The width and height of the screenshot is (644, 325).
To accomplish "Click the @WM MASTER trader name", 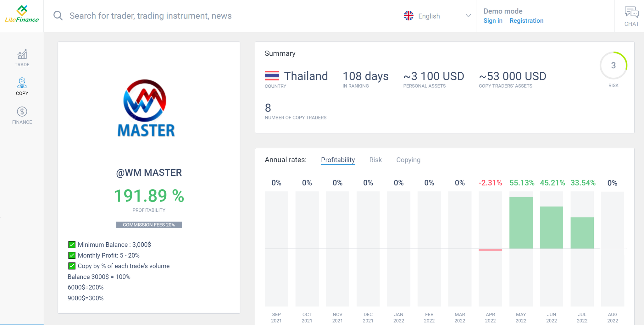I will 149,173.
